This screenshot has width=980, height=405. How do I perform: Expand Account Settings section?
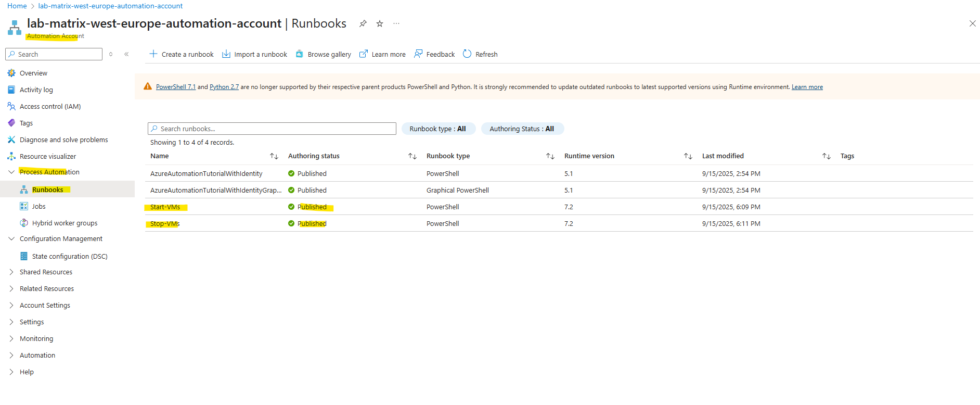(11, 306)
